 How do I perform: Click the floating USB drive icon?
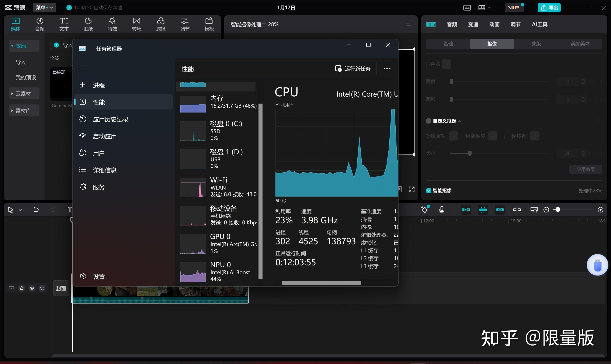pos(597,265)
